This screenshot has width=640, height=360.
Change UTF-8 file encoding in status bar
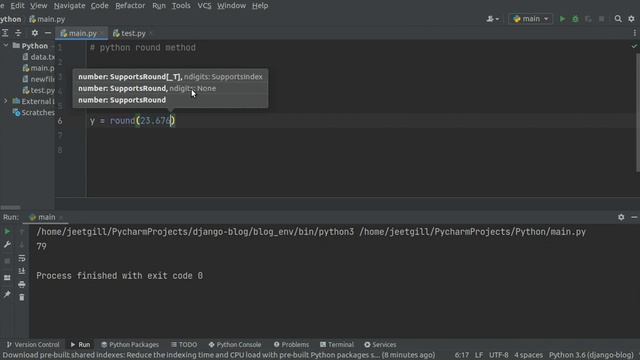click(499, 355)
